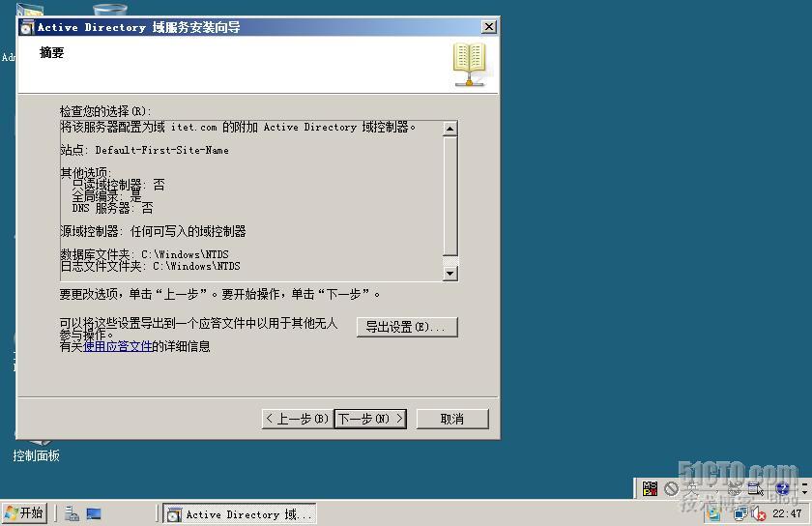Click the 下一步(N) next button
Image resolution: width=812 pixels, height=526 pixels.
click(370, 419)
